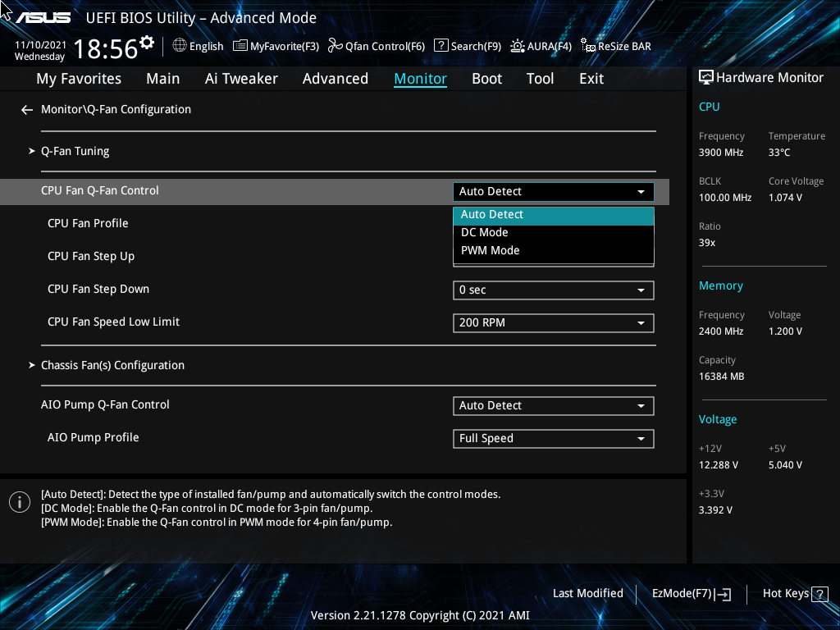Viewport: 840px width, 630px height.
Task: Click BCLK 100.00 MHz value
Action: click(725, 198)
